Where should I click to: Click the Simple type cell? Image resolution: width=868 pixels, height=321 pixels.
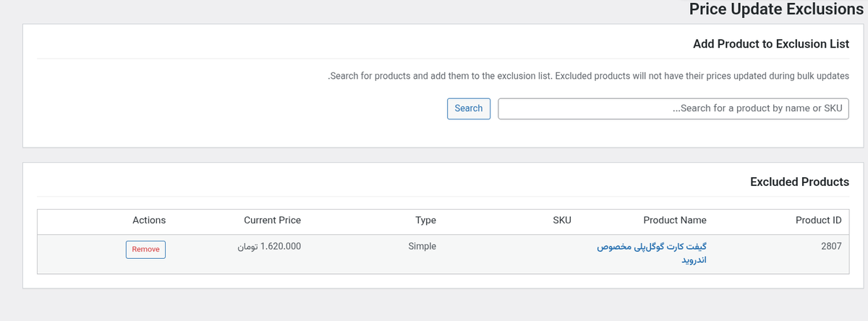(x=422, y=246)
